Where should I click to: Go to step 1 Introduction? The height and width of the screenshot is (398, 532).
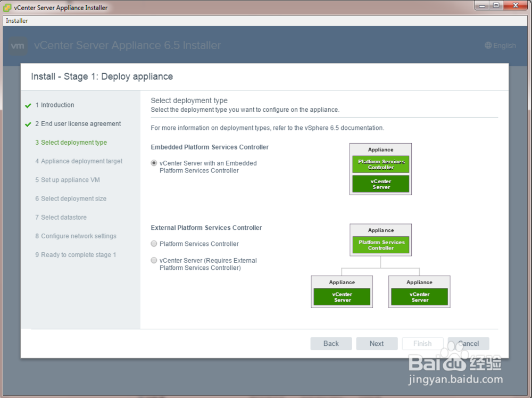click(55, 105)
